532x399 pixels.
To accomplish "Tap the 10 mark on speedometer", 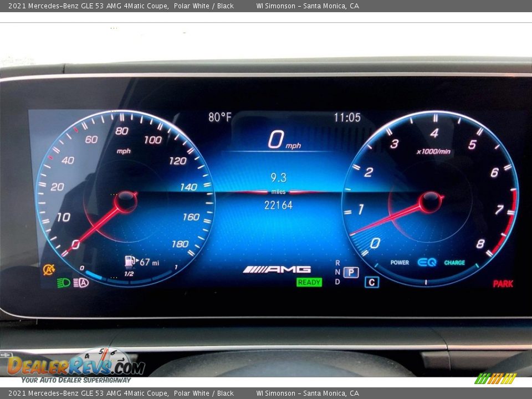I will tap(63, 217).
